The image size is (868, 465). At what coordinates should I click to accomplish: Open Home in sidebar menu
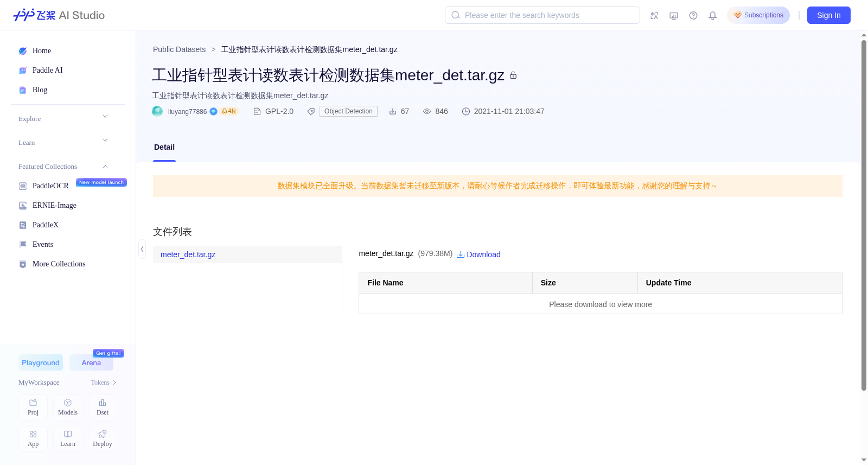[42, 51]
